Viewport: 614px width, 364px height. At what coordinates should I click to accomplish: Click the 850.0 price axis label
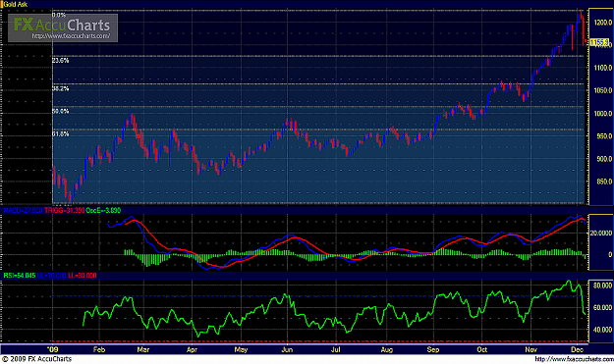point(604,182)
